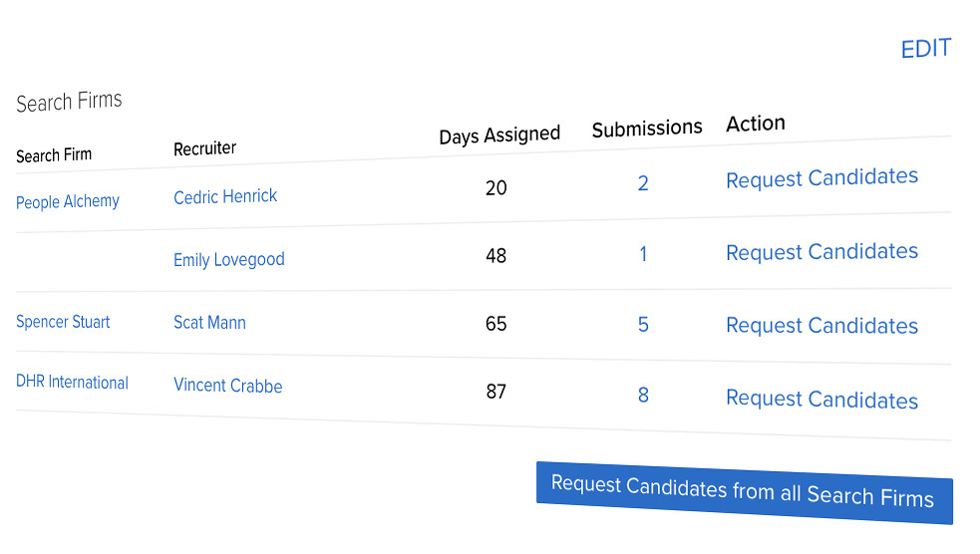Screen dimensions: 980x554
Task: Open the DHR International search firm
Action: (x=72, y=382)
